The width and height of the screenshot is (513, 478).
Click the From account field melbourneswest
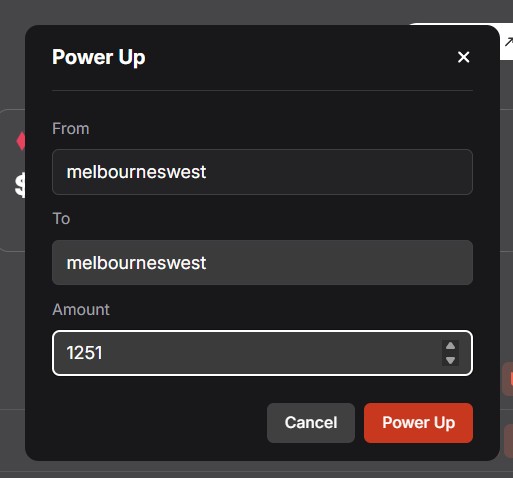[262, 172]
